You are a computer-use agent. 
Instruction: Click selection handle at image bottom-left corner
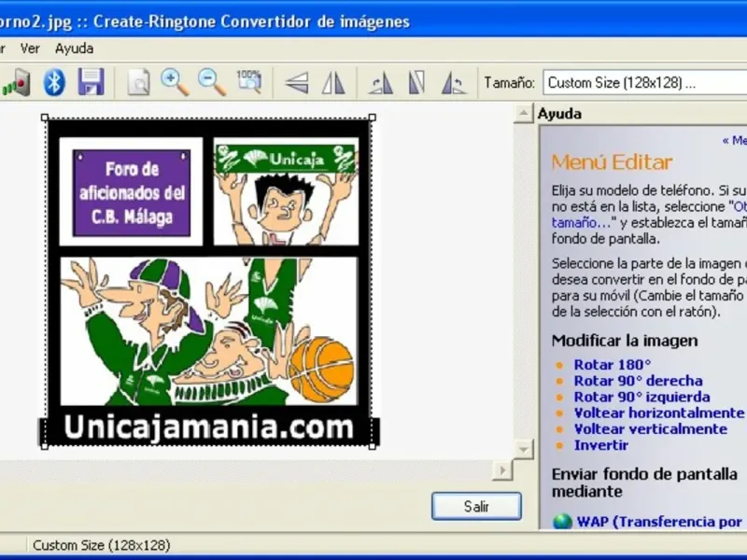click(45, 446)
